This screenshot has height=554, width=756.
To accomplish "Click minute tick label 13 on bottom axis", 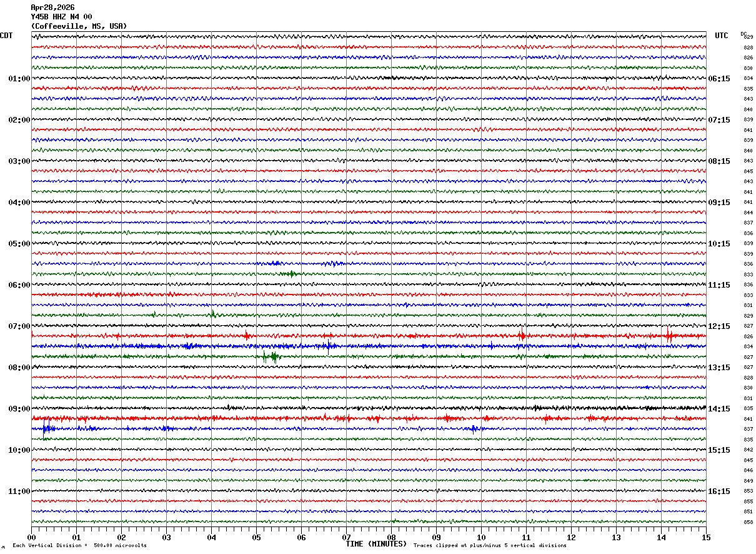I will (x=616, y=537).
